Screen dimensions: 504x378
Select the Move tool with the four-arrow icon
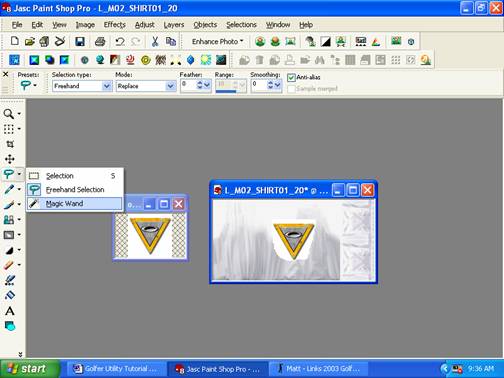[x=10, y=159]
